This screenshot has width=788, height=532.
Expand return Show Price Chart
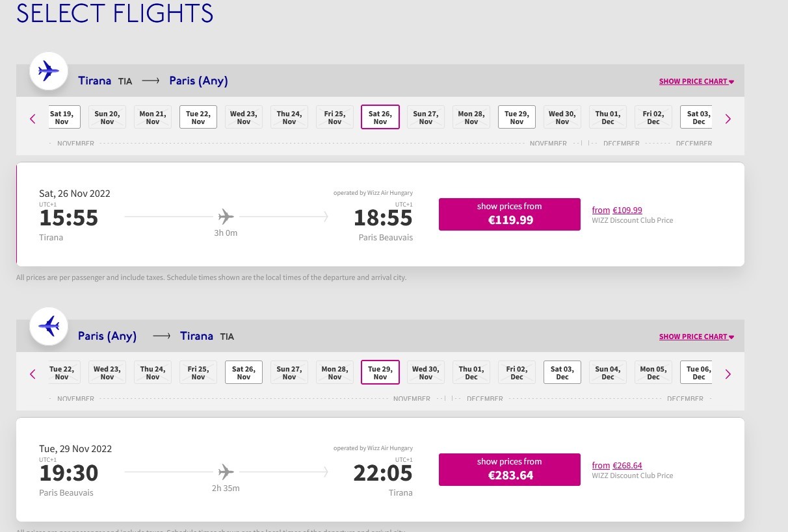point(696,337)
